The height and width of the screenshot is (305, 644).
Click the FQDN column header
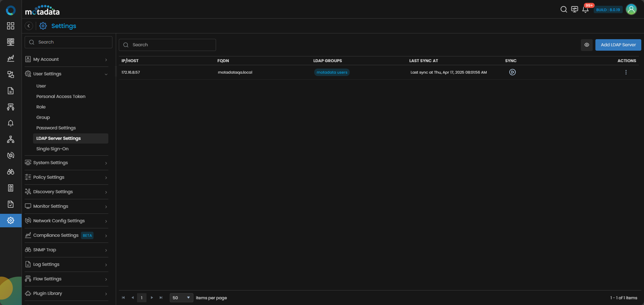pos(223,61)
